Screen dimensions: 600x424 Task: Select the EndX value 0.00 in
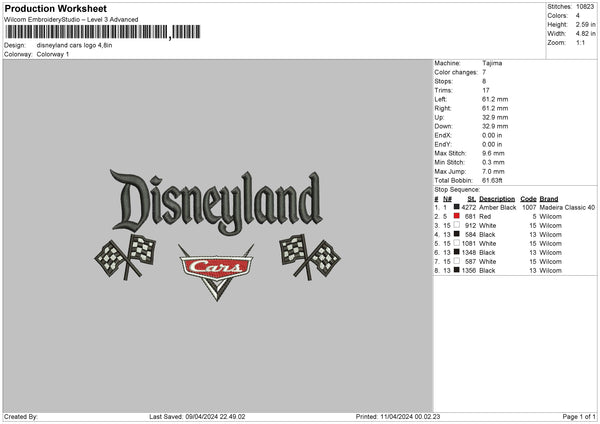click(492, 135)
